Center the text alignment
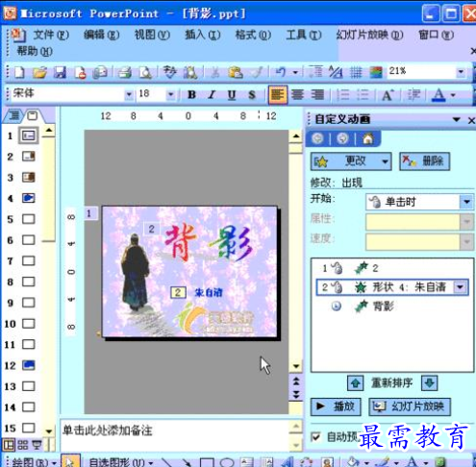The width and height of the screenshot is (476, 467). [x=297, y=95]
